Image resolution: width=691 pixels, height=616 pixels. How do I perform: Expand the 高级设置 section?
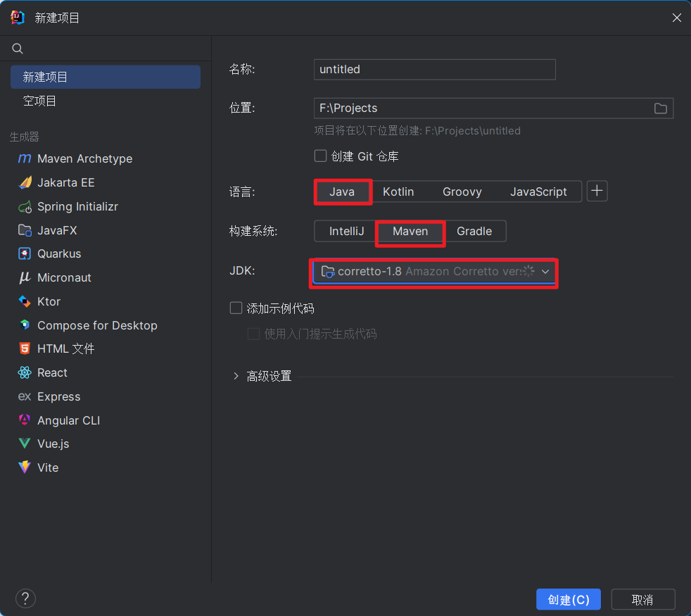pyautogui.click(x=236, y=376)
